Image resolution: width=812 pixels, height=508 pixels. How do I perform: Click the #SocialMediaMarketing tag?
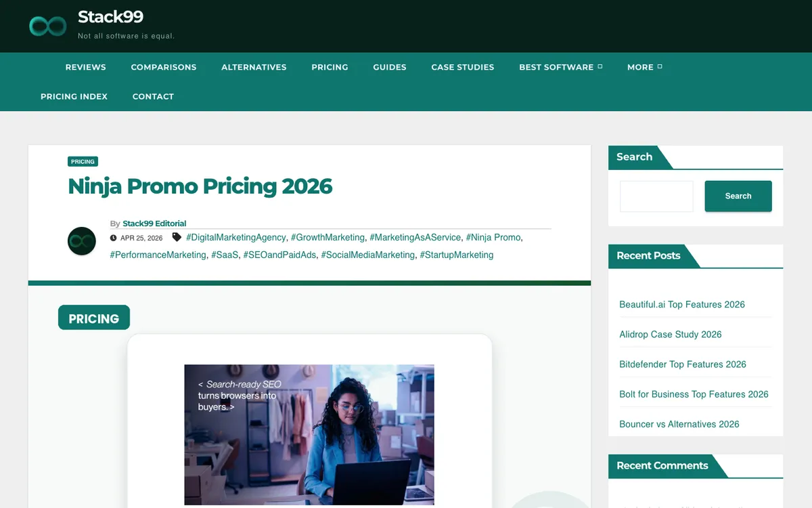coord(367,255)
